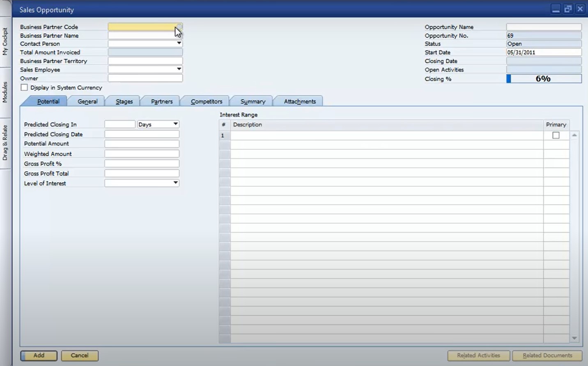This screenshot has width=588, height=366.
Task: Open the Days unit dropdown
Action: click(158, 124)
